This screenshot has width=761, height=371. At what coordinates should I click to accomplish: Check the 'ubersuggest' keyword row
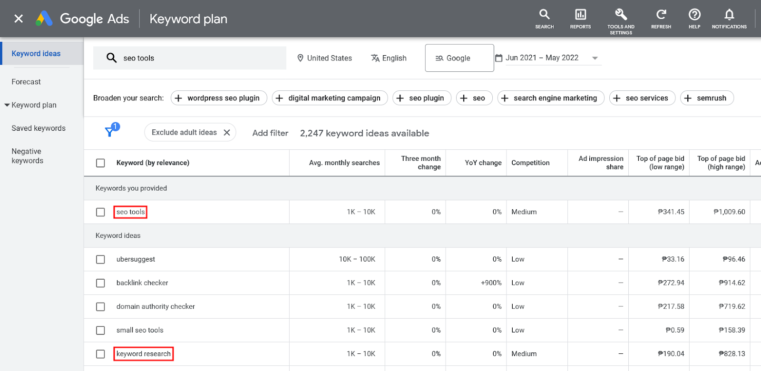100,259
